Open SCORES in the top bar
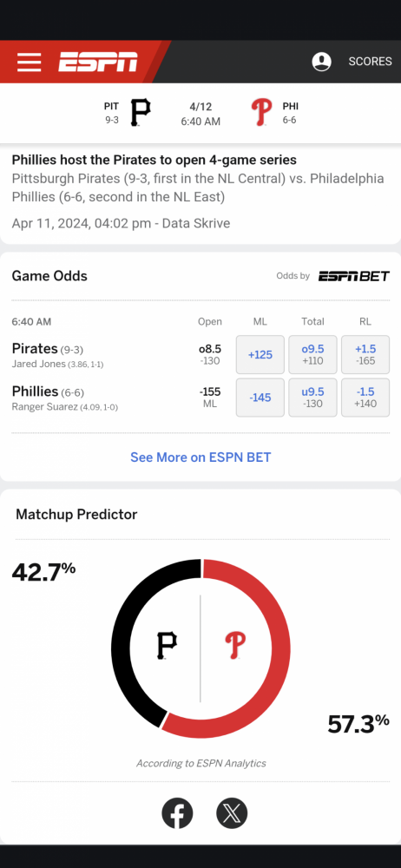This screenshot has height=868, width=401. pos(370,62)
